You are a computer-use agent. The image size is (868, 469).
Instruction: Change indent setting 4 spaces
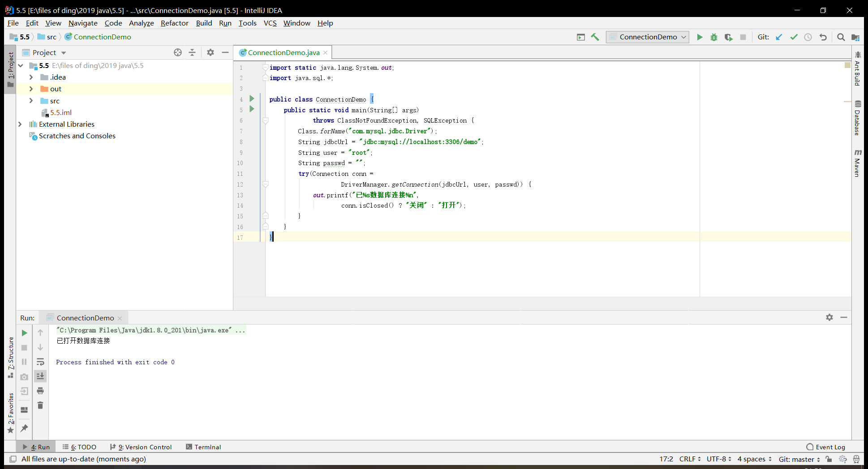(755, 459)
